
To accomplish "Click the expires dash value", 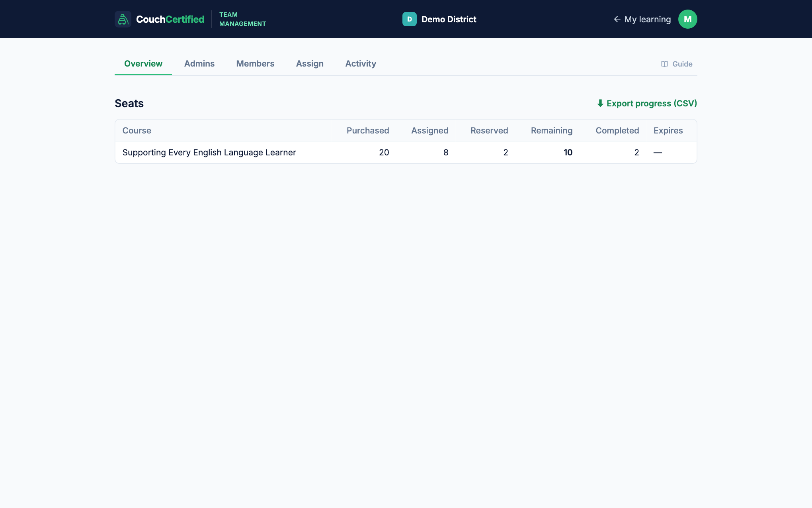I will point(658,152).
